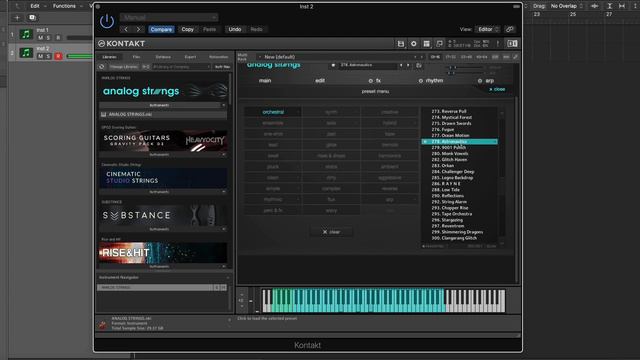Solo the Inst 1 track
Screen dimensions: 640x360
point(48,38)
